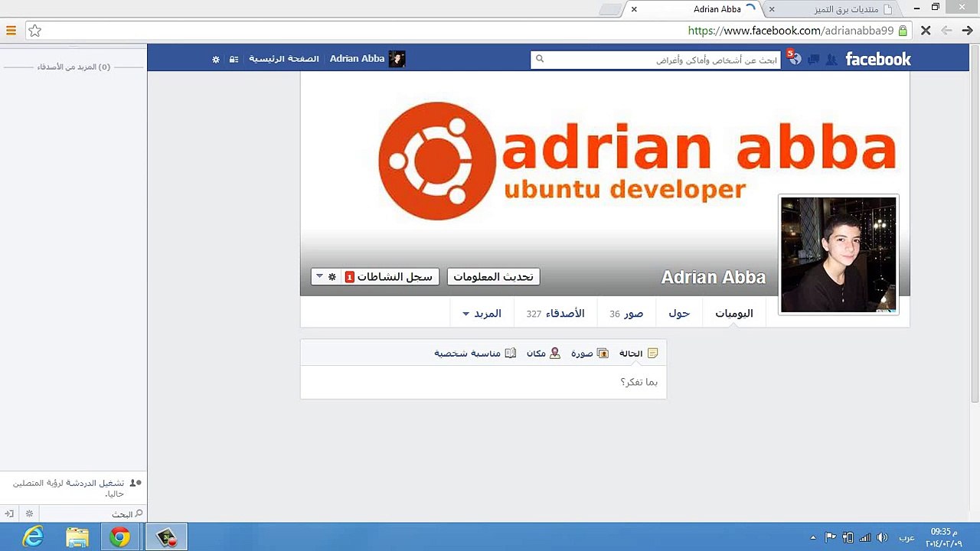Click the power plug tray icon

[848, 537]
